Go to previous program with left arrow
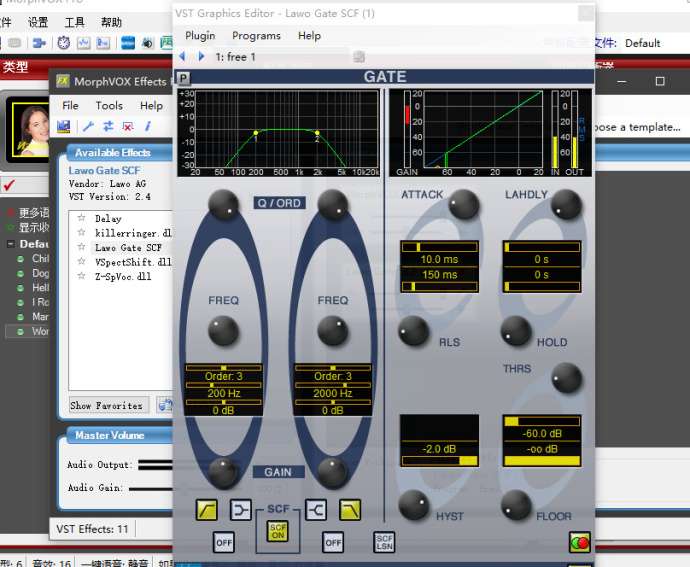This screenshot has height=567, width=690. point(182,56)
